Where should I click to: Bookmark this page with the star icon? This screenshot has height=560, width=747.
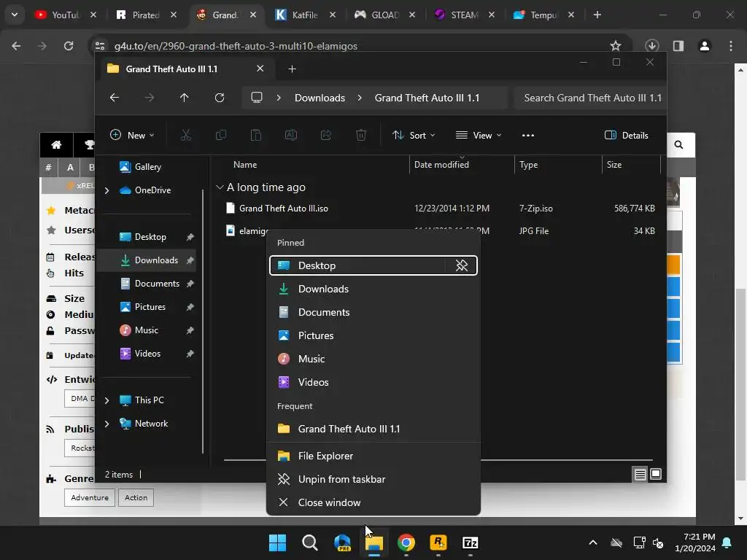pyautogui.click(x=616, y=46)
